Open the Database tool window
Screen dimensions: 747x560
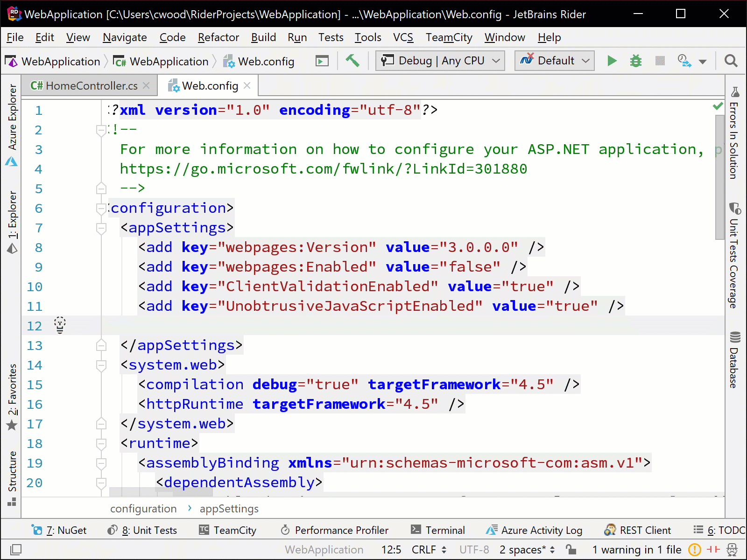[734, 360]
